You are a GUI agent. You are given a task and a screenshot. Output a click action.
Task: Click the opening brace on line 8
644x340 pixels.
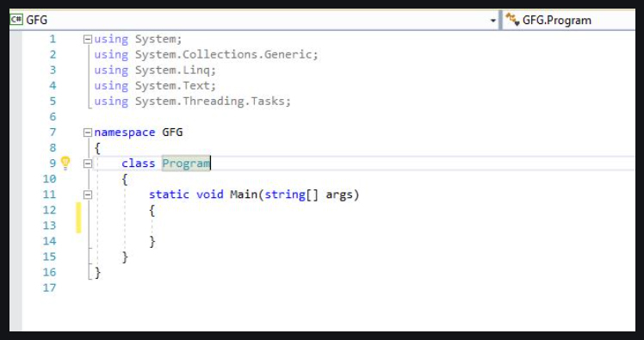pyautogui.click(x=98, y=148)
